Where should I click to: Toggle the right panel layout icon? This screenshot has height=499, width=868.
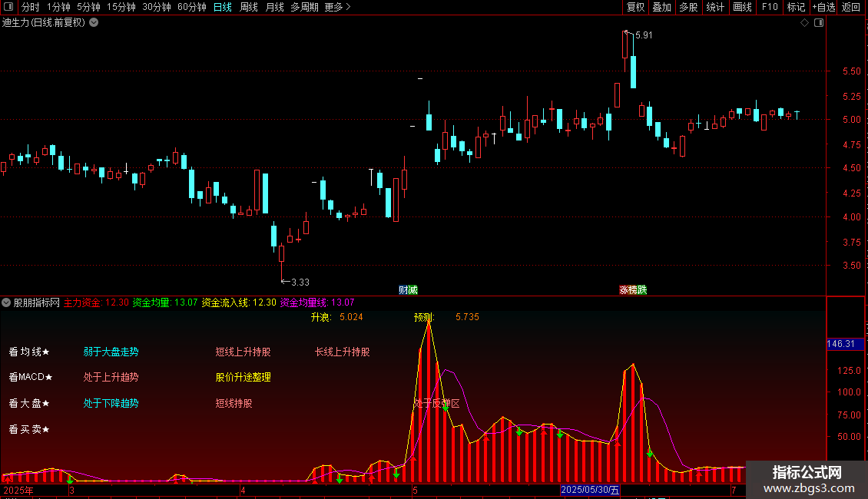(819, 23)
